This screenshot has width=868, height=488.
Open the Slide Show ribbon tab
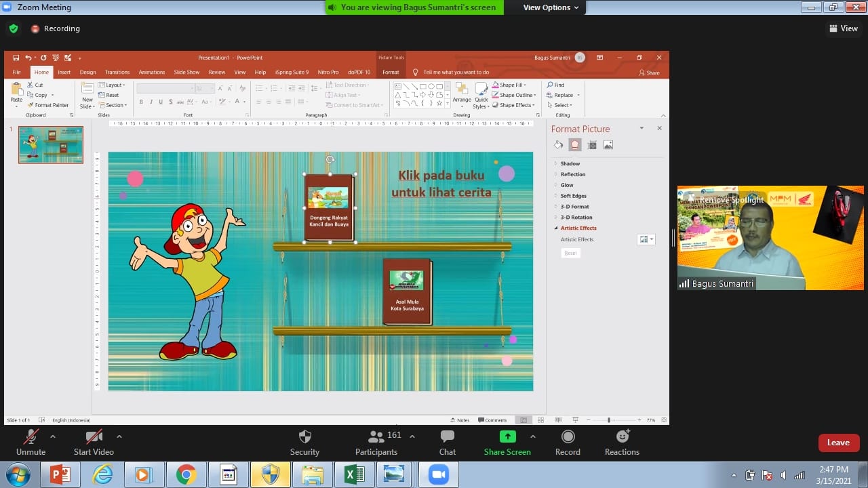coord(186,72)
